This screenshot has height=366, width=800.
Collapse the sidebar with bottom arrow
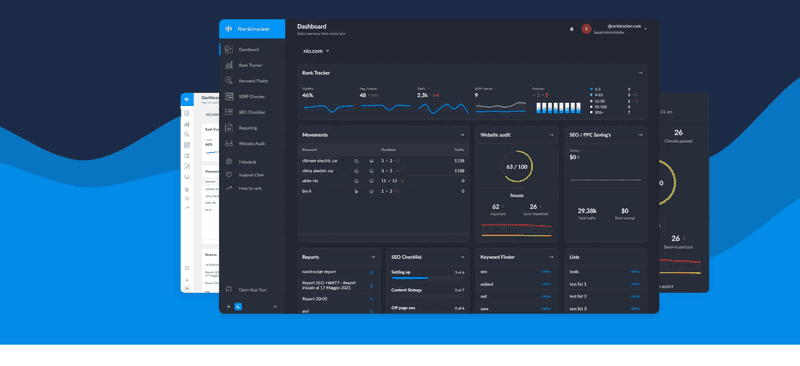(276, 307)
